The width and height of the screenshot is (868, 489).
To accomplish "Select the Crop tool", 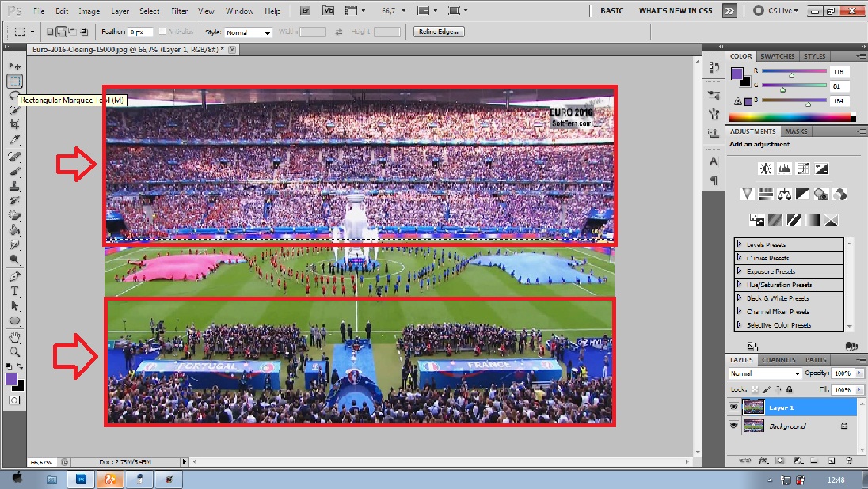I will [x=14, y=124].
